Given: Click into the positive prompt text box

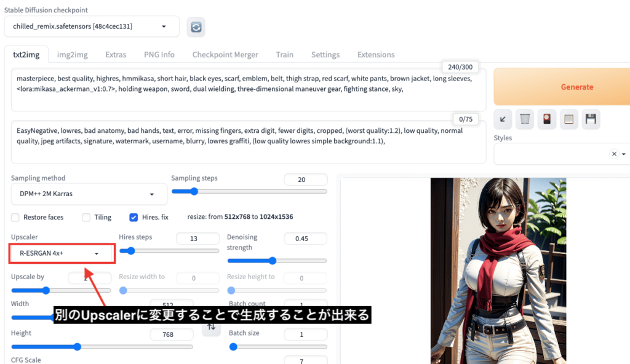Looking at the screenshot, I should click(249, 90).
